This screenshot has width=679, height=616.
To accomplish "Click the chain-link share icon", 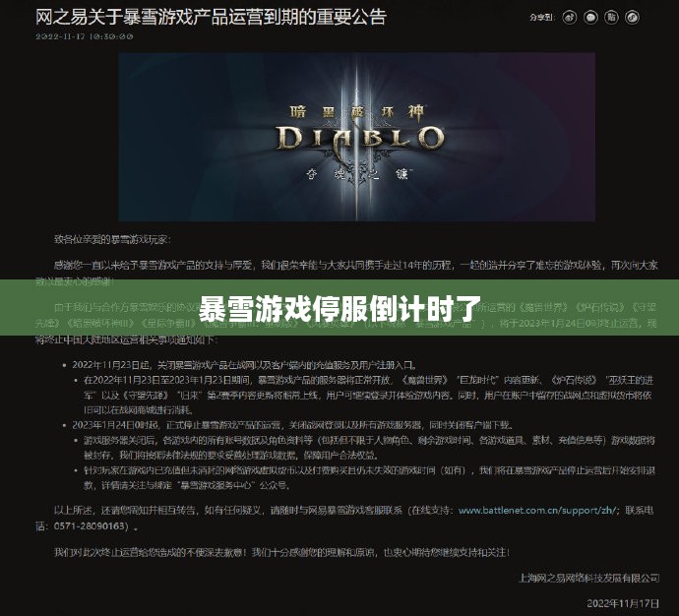I will pyautogui.click(x=632, y=18).
